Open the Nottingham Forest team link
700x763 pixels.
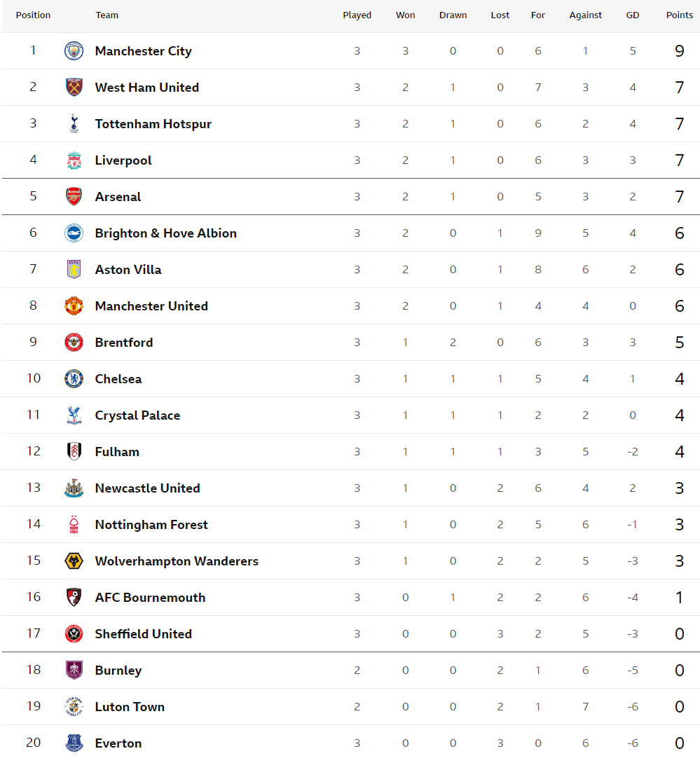tap(151, 525)
